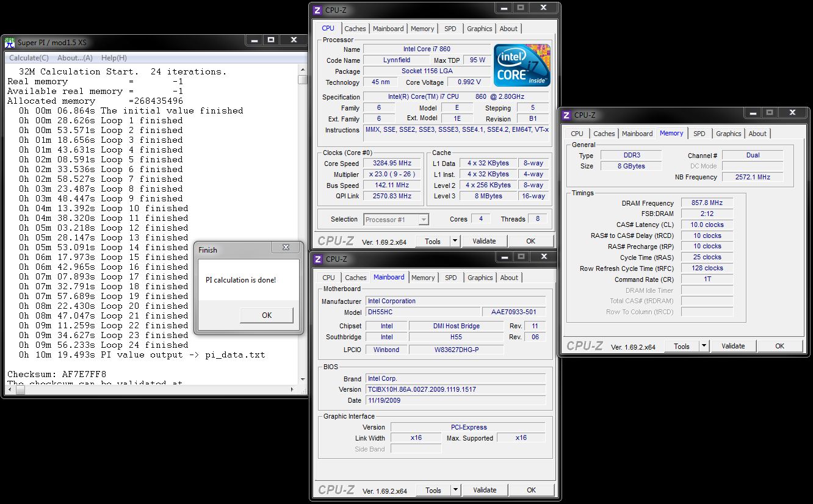Select the About tab in the Mainboard window
Image resolution: width=813 pixels, height=504 pixels.
[509, 278]
